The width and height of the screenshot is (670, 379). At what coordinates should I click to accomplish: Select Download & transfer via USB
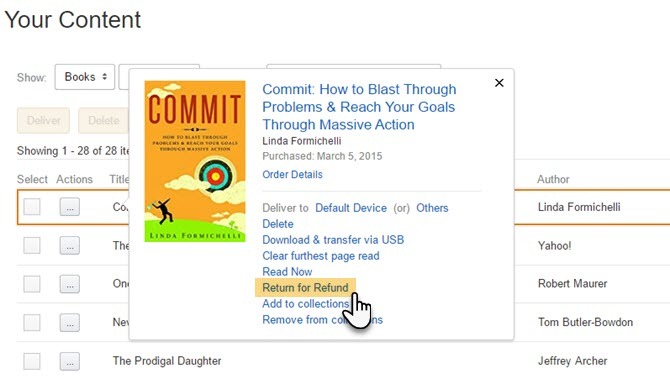(333, 240)
